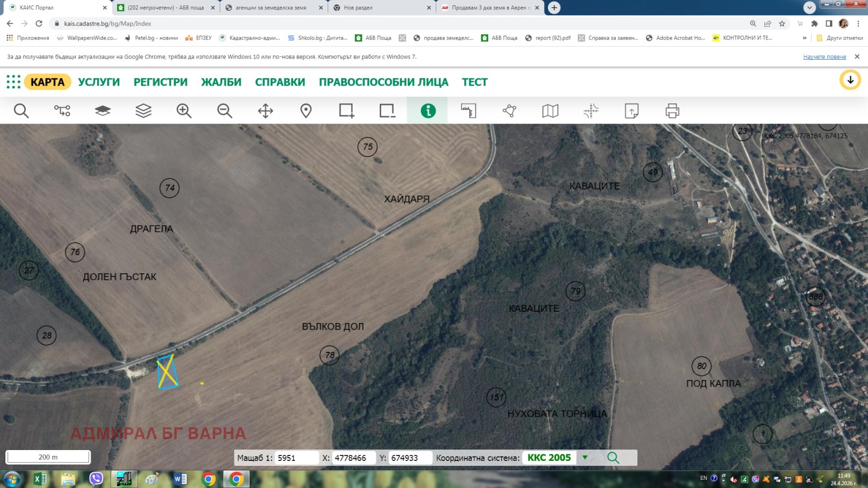
Task: Open the КАРТА section
Action: (47, 82)
